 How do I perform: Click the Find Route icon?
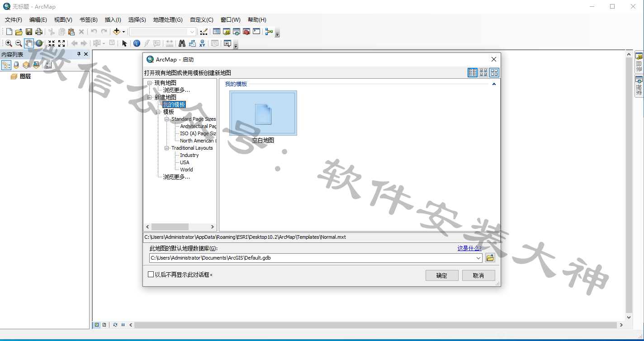point(192,43)
